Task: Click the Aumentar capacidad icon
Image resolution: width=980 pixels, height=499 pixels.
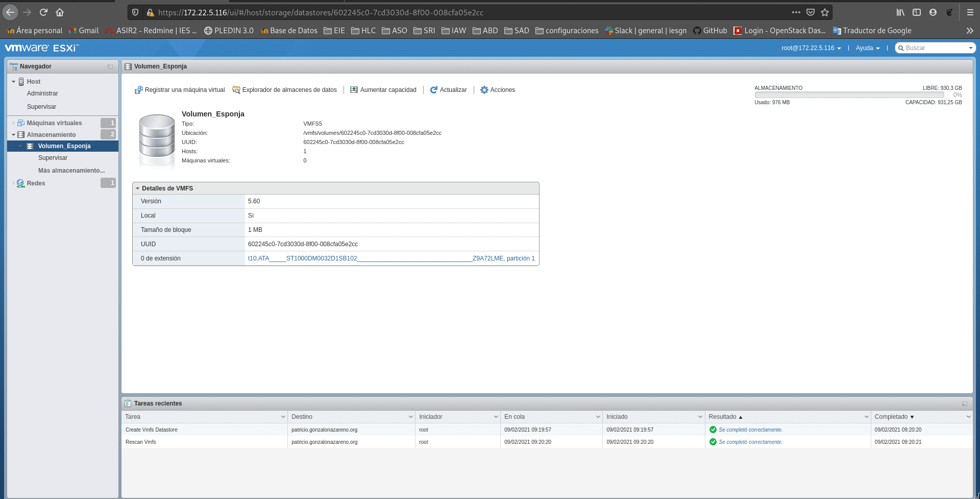Action: pyautogui.click(x=354, y=90)
